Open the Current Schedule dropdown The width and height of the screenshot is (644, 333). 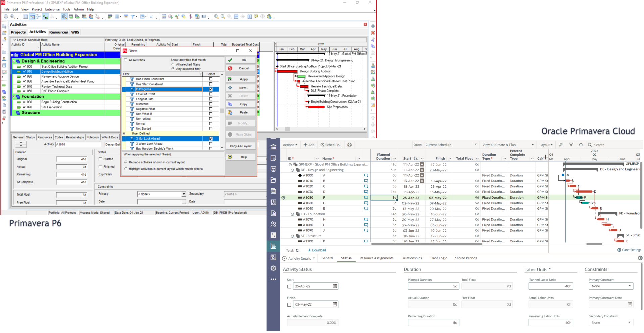coord(451,145)
